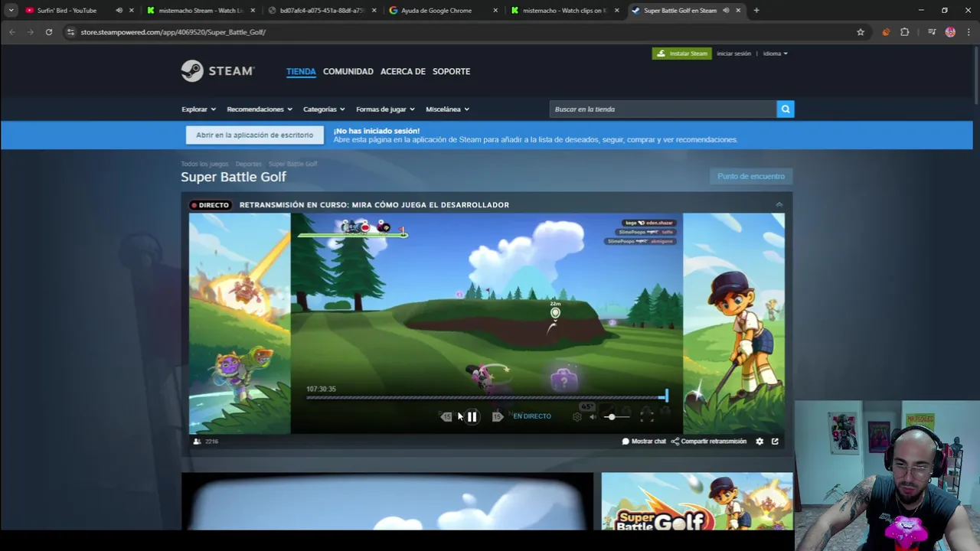
Task: Expand the Categorías menu
Action: [x=324, y=109]
